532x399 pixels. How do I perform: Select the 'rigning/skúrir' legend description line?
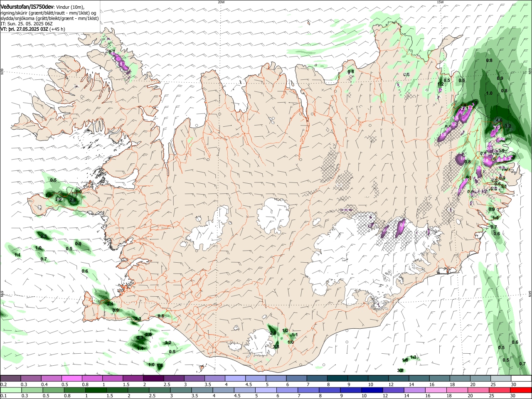[x=48, y=13]
